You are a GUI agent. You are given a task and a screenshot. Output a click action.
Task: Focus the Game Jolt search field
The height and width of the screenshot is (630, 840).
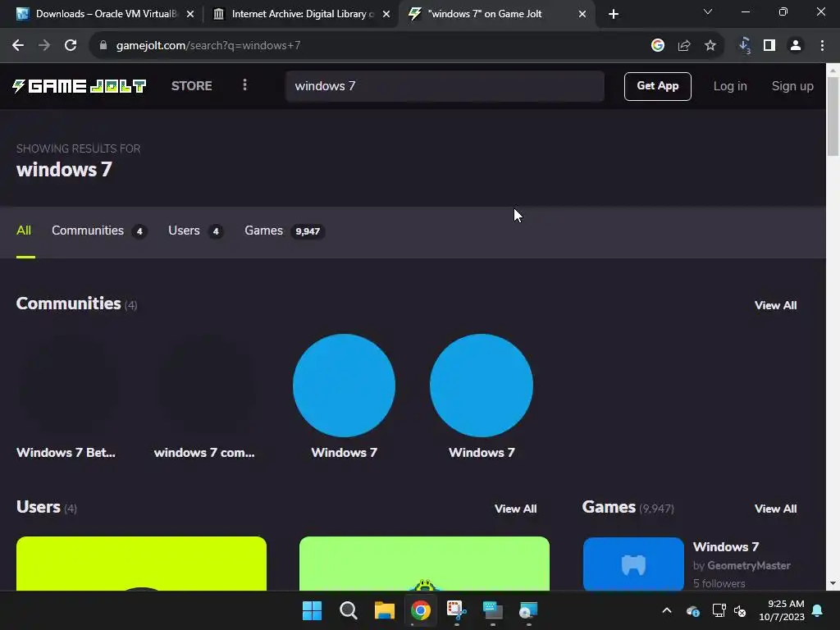[x=445, y=86]
